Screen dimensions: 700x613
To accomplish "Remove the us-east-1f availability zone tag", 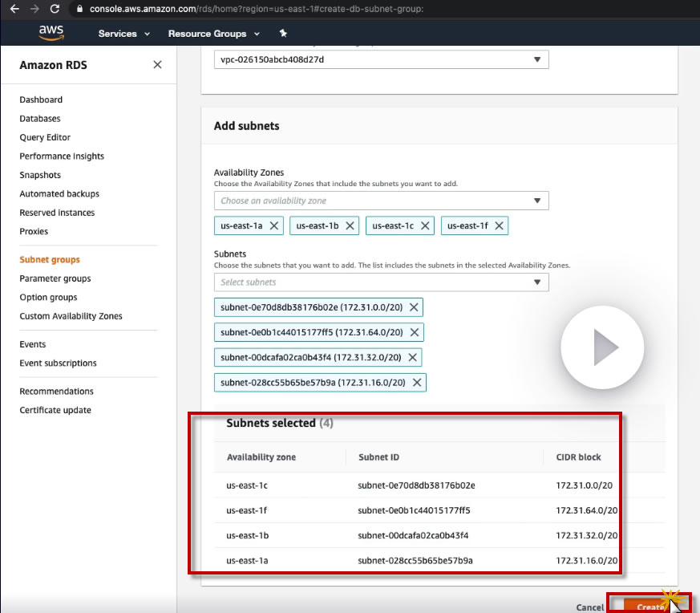I will point(500,226).
